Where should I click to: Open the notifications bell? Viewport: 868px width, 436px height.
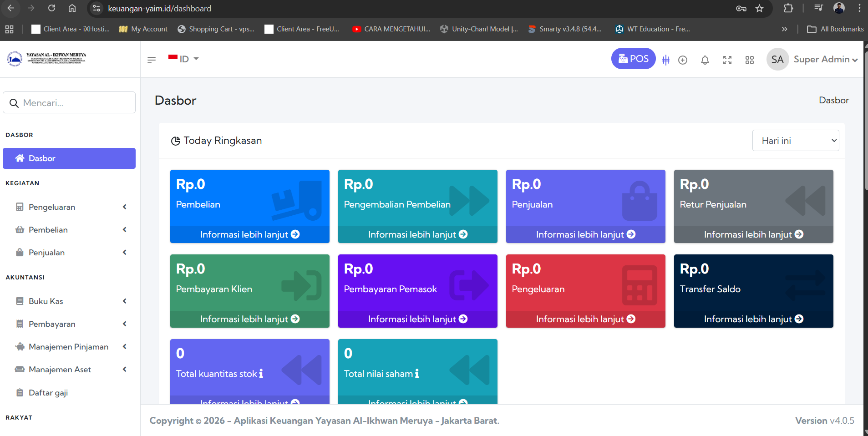pyautogui.click(x=705, y=60)
